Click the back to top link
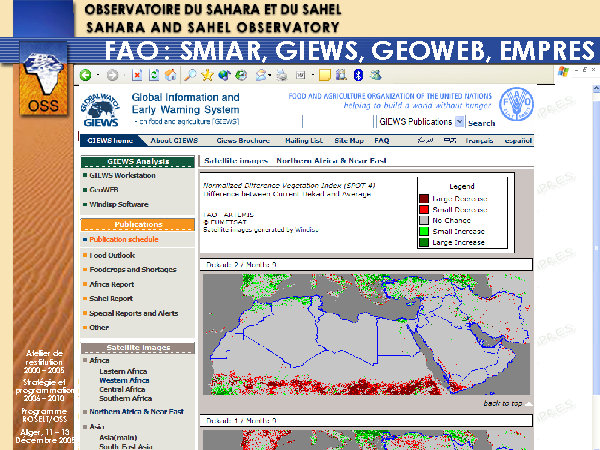Viewport: 600px width, 450px height. 502,403
